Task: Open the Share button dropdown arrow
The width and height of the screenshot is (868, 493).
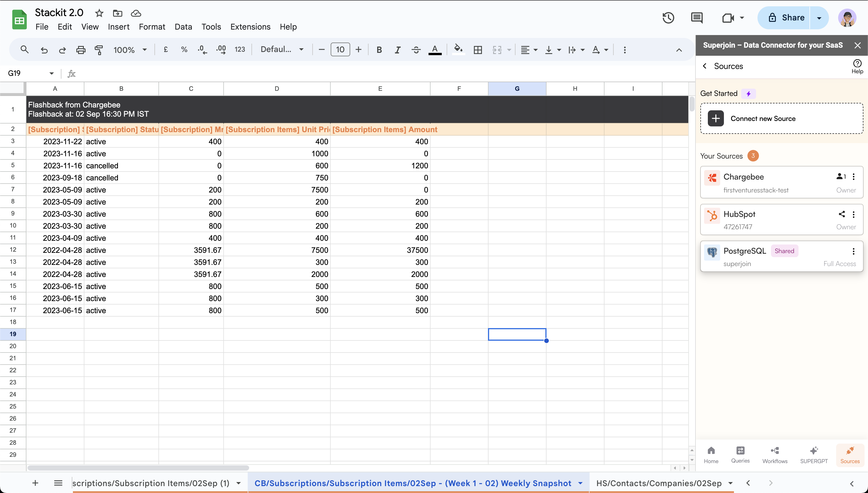Action: point(819,18)
